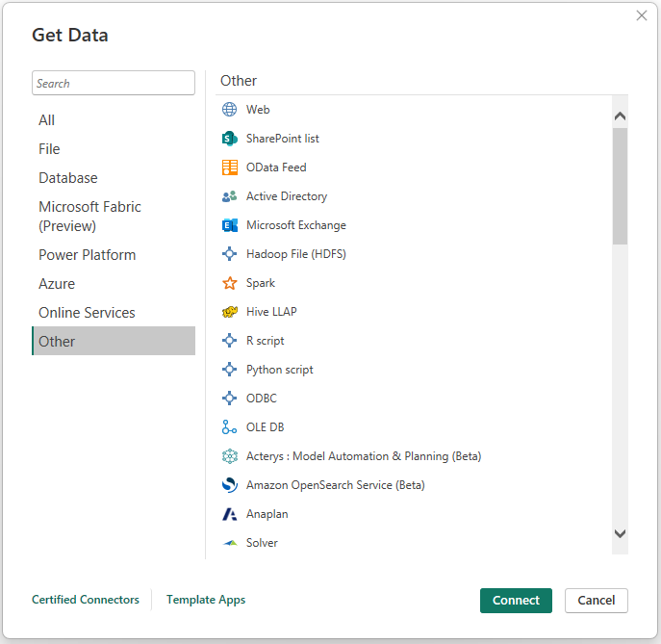Select the Microsoft Fabric (Preview) category
This screenshot has width=661, height=644.
(89, 217)
